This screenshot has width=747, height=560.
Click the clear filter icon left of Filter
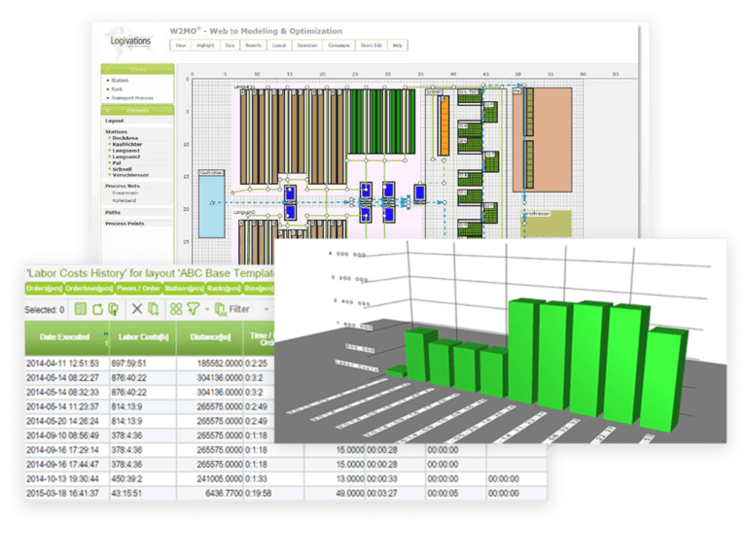(x=220, y=308)
